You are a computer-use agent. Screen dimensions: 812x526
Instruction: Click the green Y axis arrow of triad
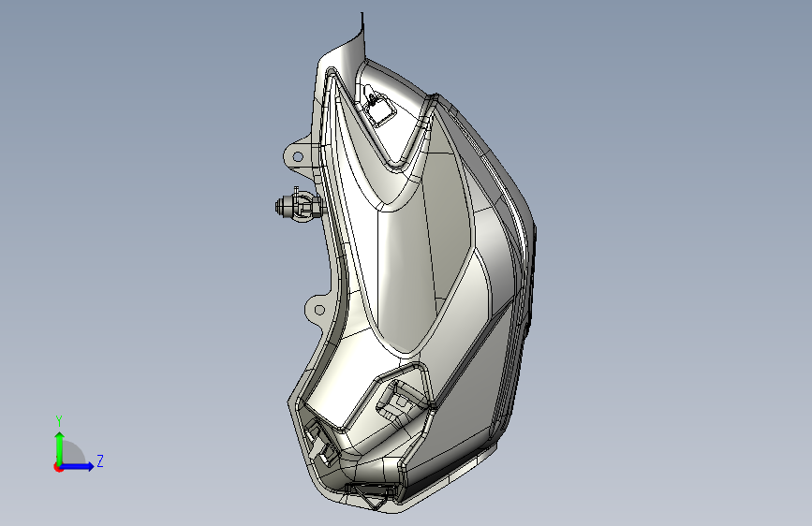(59, 447)
